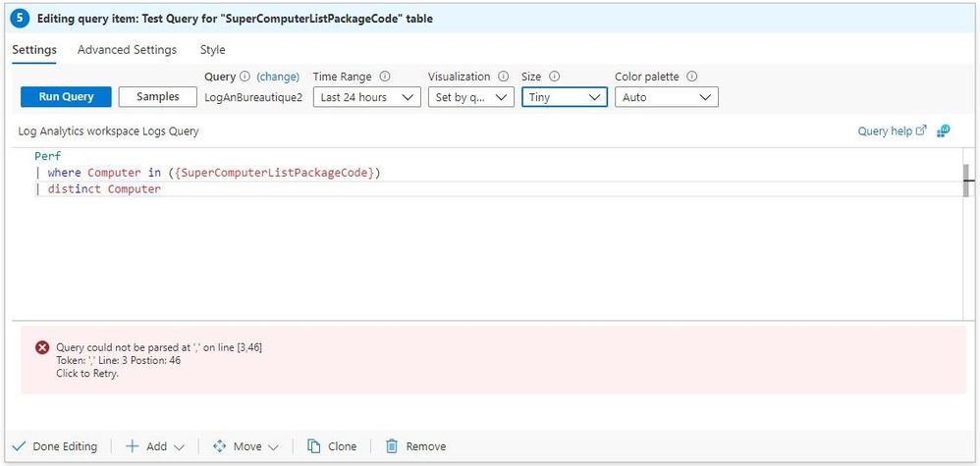Image resolution: width=980 pixels, height=466 pixels.
Task: Click the Move arrows icon
Action: (x=219, y=446)
